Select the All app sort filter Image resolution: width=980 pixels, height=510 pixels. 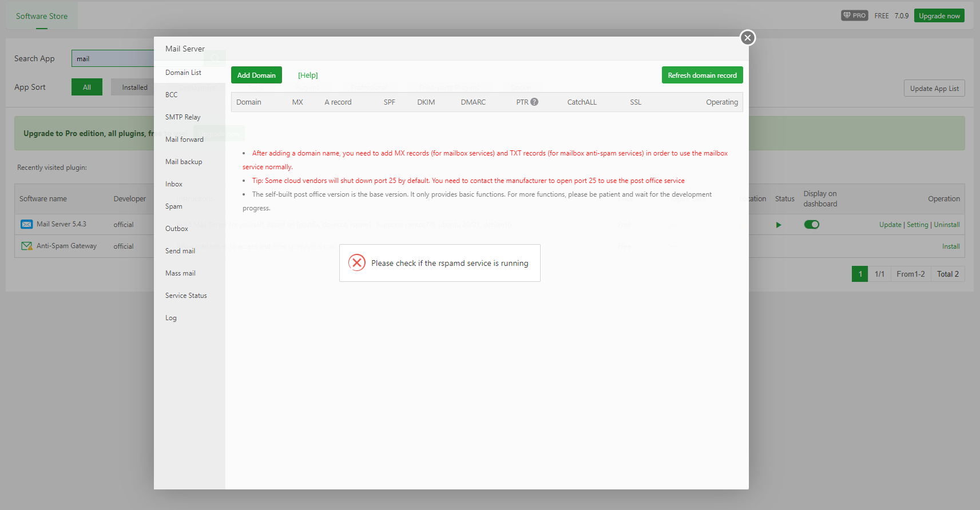coord(87,87)
